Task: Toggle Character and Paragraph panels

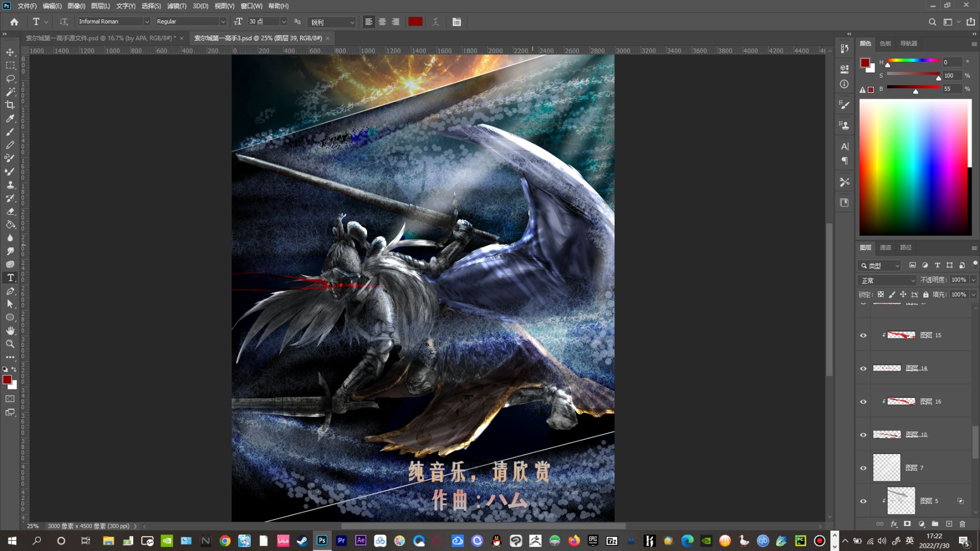Action: [x=457, y=22]
